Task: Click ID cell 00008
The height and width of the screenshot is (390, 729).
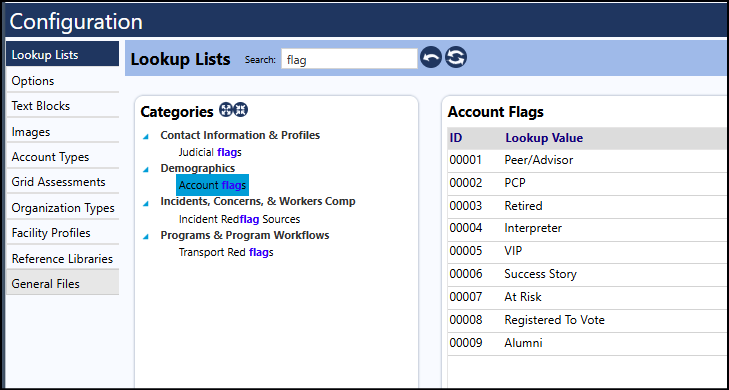Action: point(466,320)
